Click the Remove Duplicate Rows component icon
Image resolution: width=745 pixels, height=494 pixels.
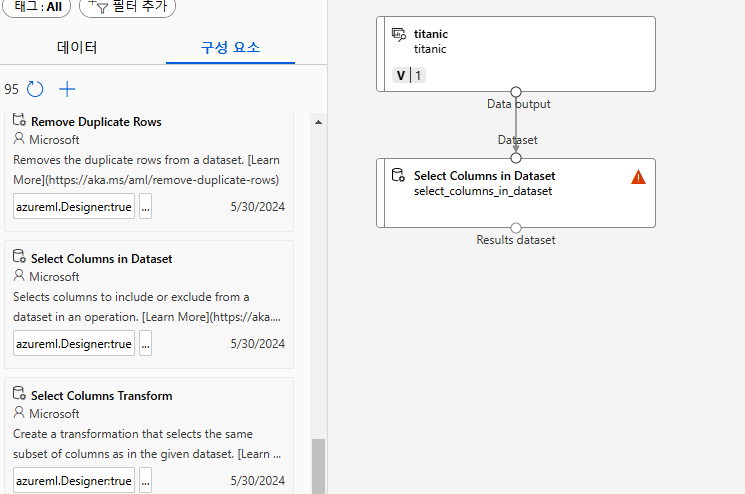[x=19, y=120]
